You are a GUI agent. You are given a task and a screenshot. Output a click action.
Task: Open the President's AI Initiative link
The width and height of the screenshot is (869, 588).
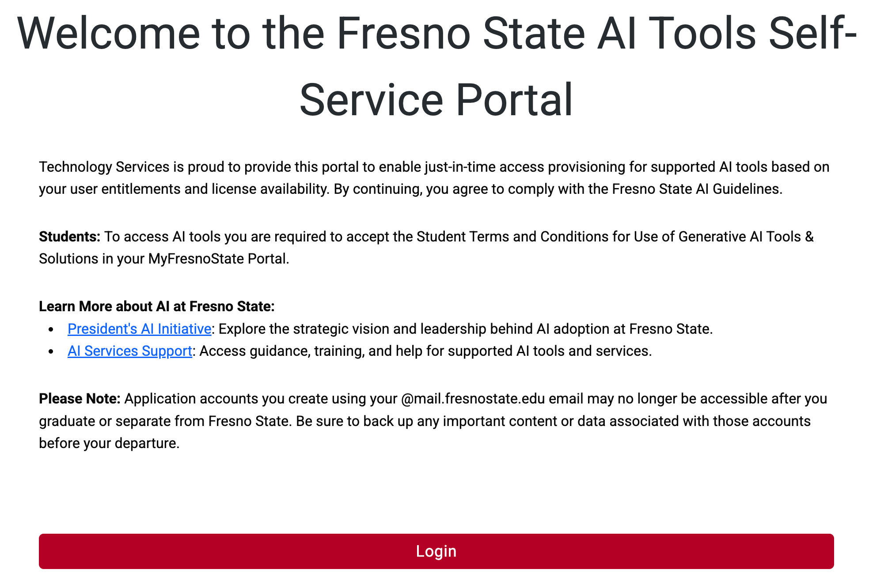pyautogui.click(x=138, y=329)
